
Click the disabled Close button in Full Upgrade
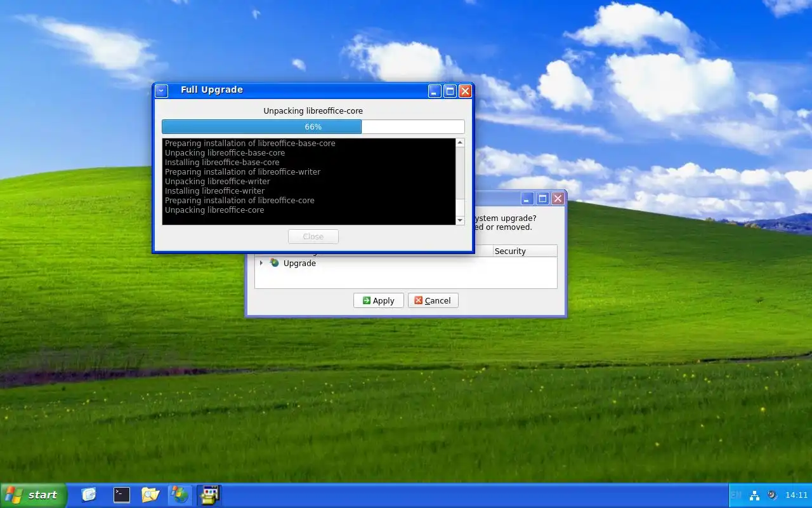click(x=313, y=237)
